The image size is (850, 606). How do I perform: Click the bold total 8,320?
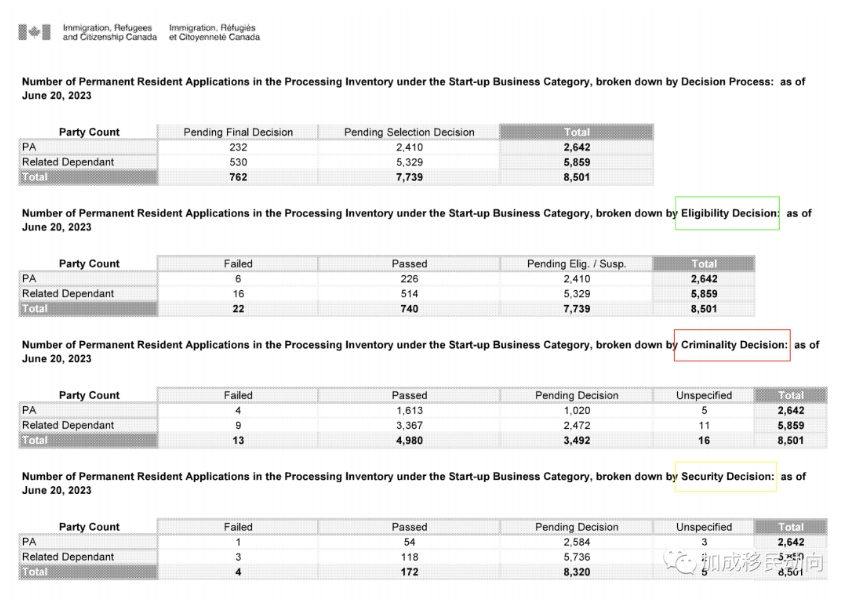pyautogui.click(x=577, y=572)
